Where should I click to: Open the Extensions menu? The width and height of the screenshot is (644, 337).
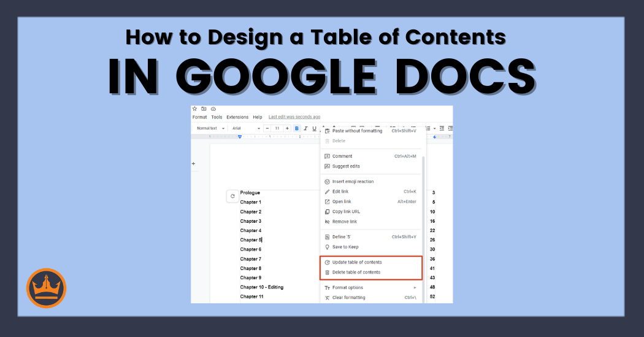pyautogui.click(x=237, y=117)
